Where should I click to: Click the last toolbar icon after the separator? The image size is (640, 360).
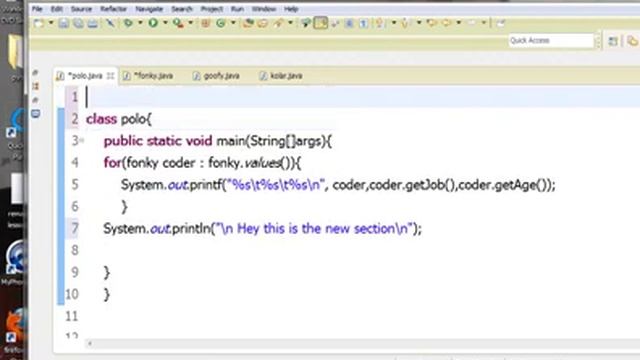[x=500, y=23]
